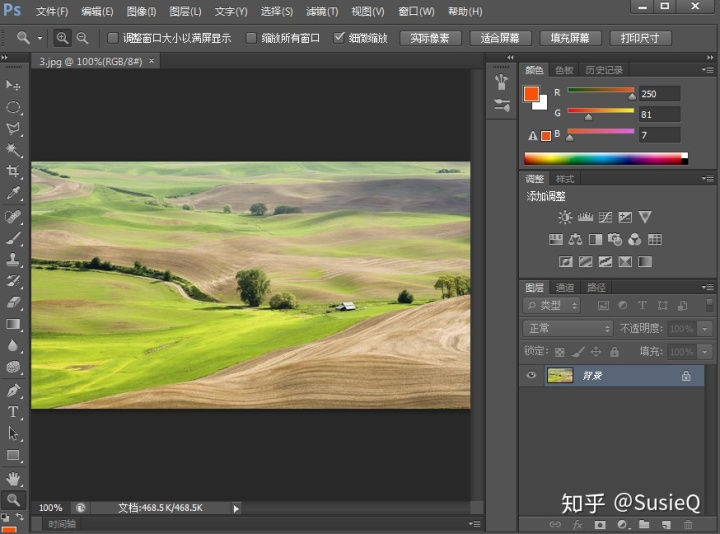Select the Eraser tool

[13, 302]
